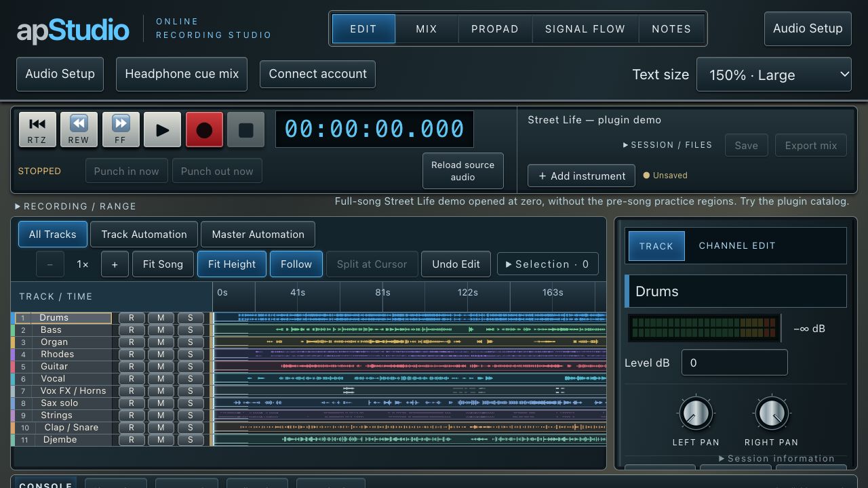Turn the Left Pan knob
The height and width of the screenshot is (488, 868).
click(696, 413)
